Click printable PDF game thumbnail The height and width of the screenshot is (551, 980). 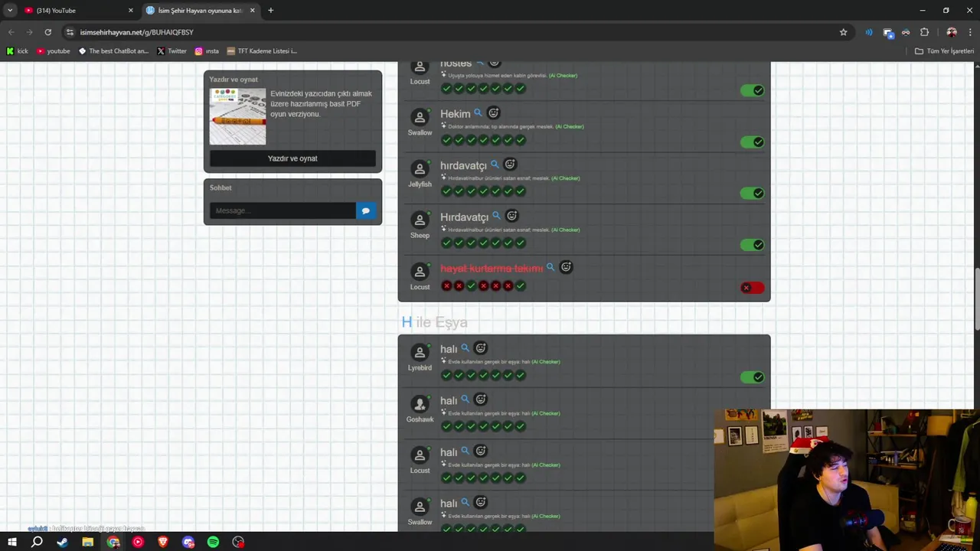(x=238, y=116)
